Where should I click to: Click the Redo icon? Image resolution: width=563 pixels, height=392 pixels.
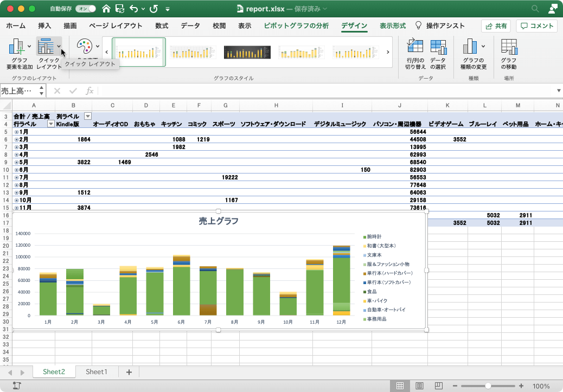click(x=153, y=9)
